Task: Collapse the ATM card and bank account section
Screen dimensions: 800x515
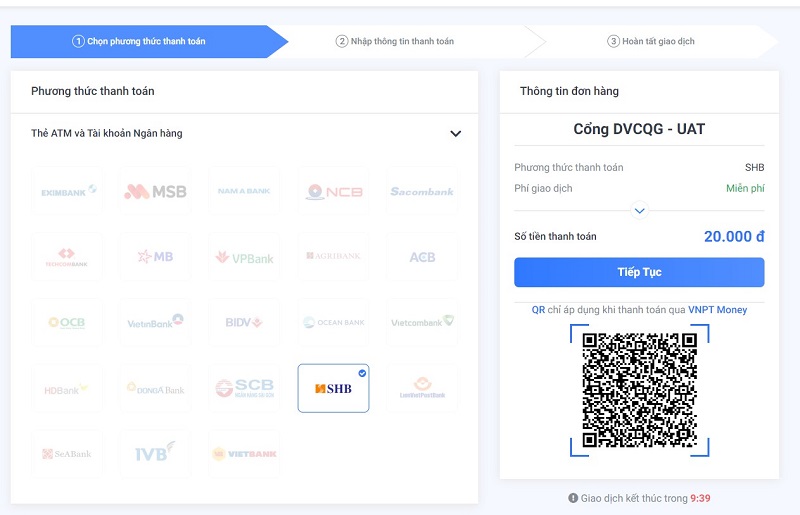Action: click(455, 134)
